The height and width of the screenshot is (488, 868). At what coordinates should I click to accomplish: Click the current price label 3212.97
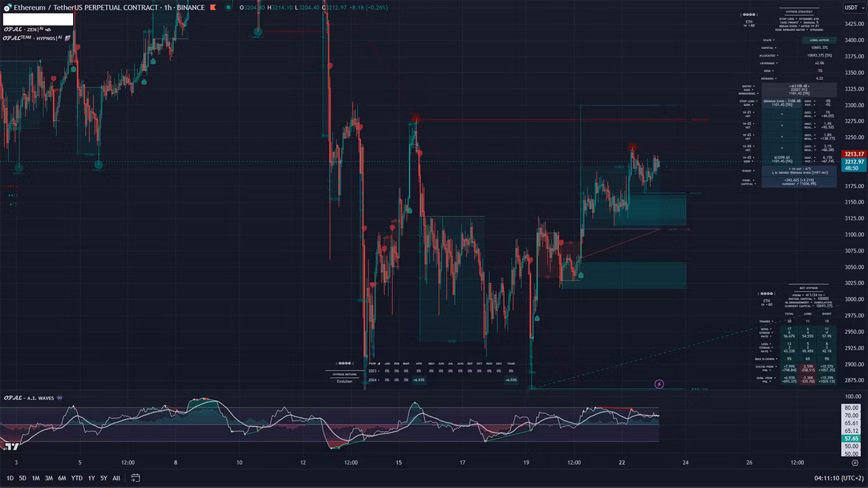[854, 161]
